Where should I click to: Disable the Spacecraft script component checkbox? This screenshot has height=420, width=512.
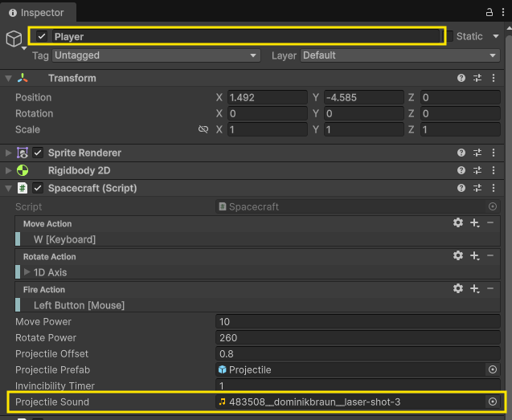[x=38, y=188]
